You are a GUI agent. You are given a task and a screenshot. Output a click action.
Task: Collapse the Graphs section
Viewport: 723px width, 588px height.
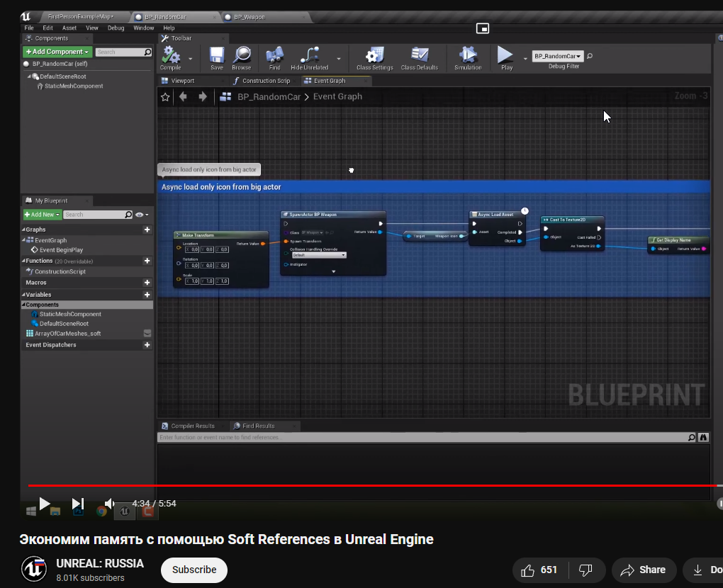tap(23, 230)
